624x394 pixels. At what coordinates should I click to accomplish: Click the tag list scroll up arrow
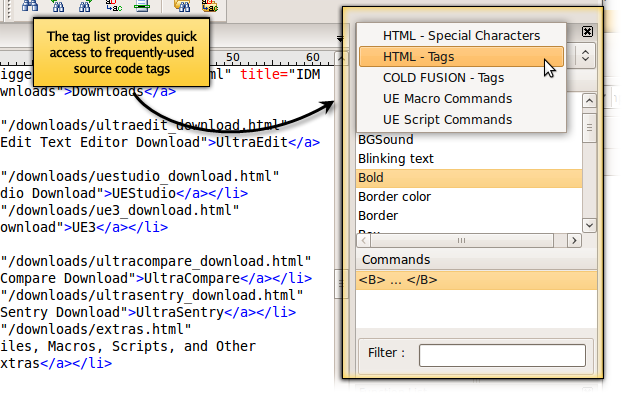589,101
